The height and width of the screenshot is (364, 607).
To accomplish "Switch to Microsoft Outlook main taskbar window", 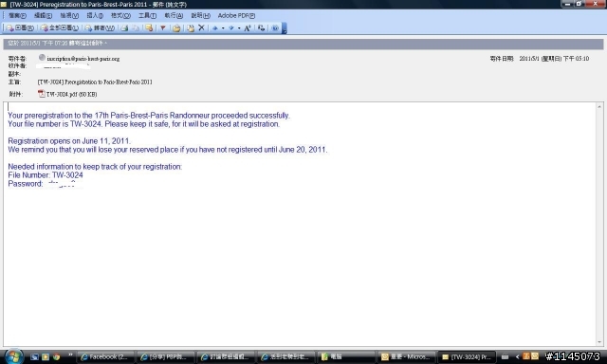I will pos(406,356).
